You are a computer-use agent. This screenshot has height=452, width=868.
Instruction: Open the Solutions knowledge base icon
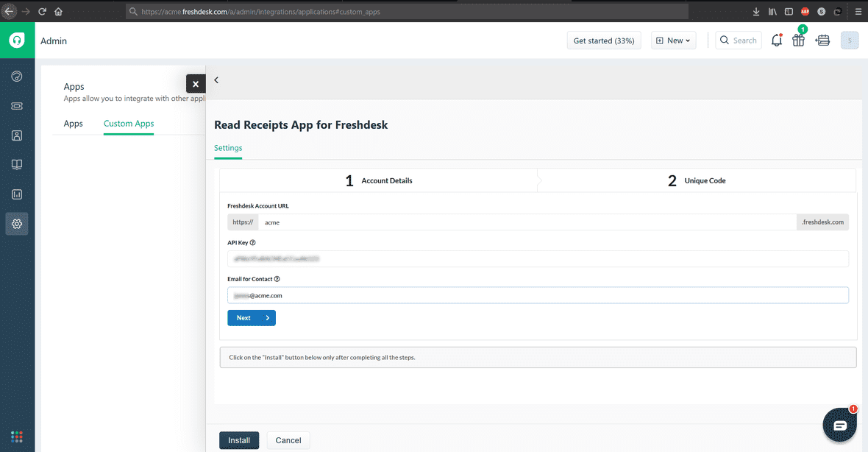click(x=16, y=164)
